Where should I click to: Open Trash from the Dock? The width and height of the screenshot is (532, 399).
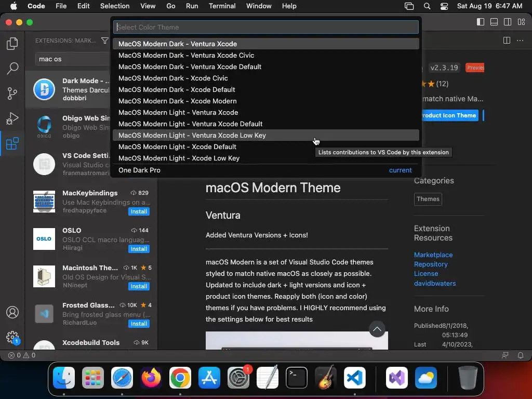click(468, 377)
